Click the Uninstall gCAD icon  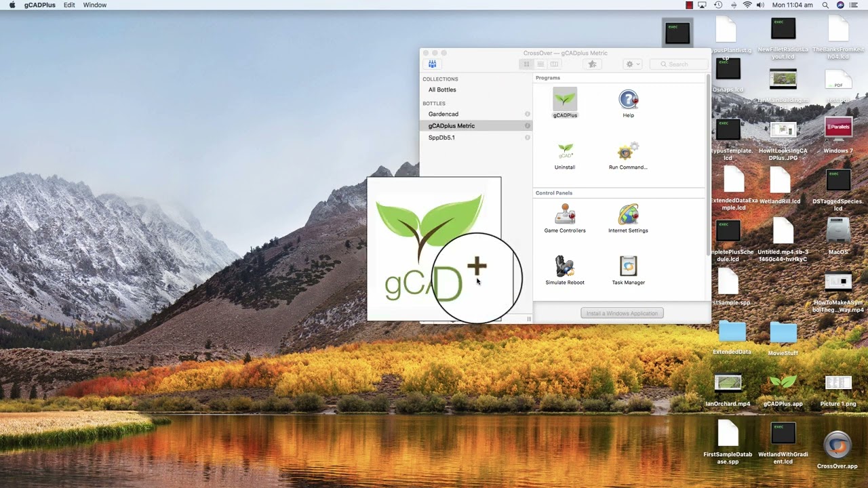pos(565,152)
